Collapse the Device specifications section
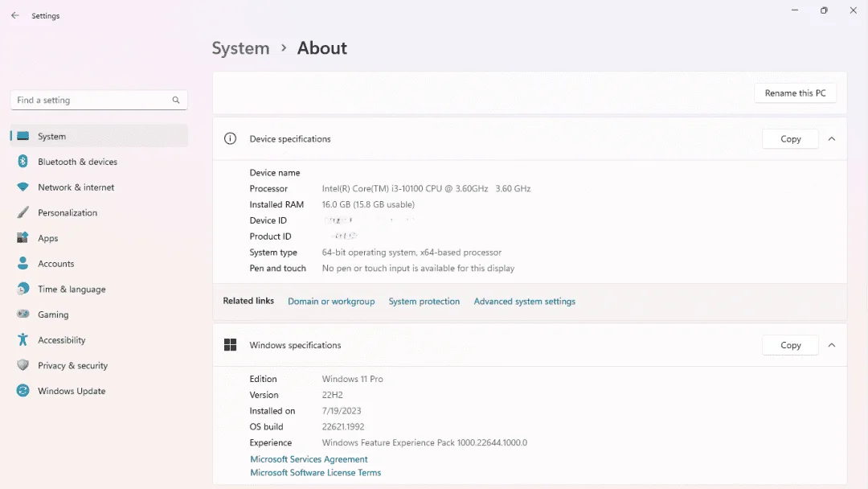868x489 pixels. 832,139
